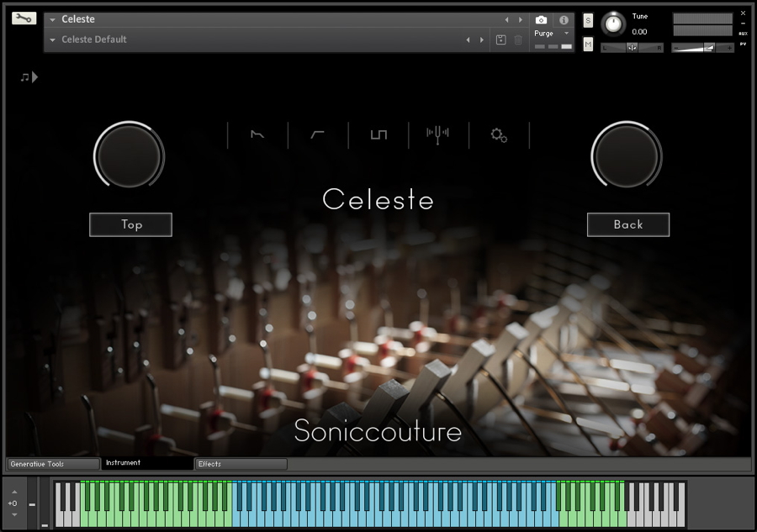Open the camera snapshot view
Viewport: 757px width, 532px height.
(x=541, y=20)
